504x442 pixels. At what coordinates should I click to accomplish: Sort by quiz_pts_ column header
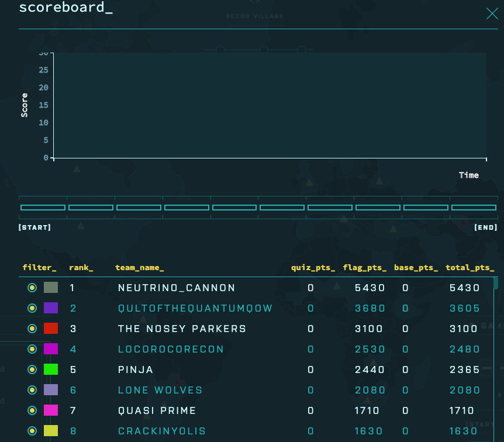point(313,268)
